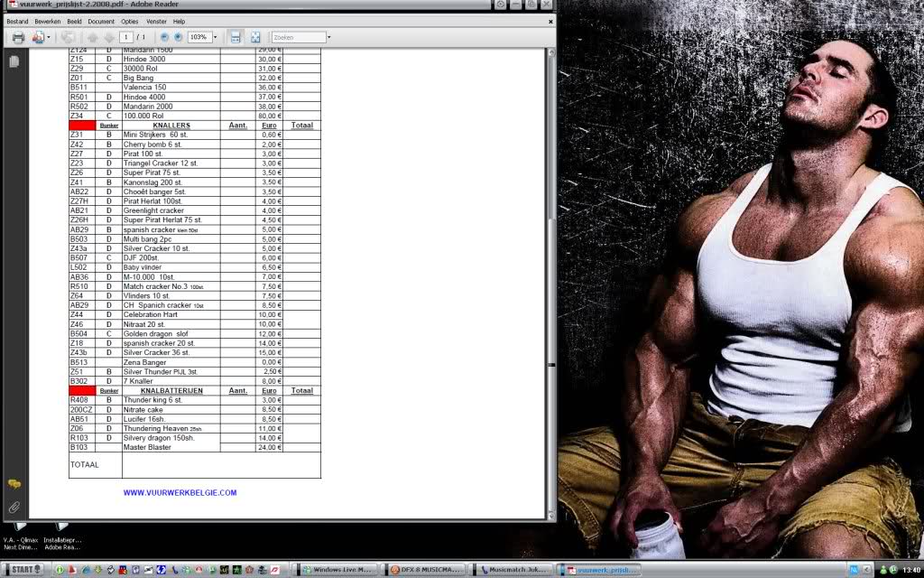Expand the search options dropdown arrow

329,37
